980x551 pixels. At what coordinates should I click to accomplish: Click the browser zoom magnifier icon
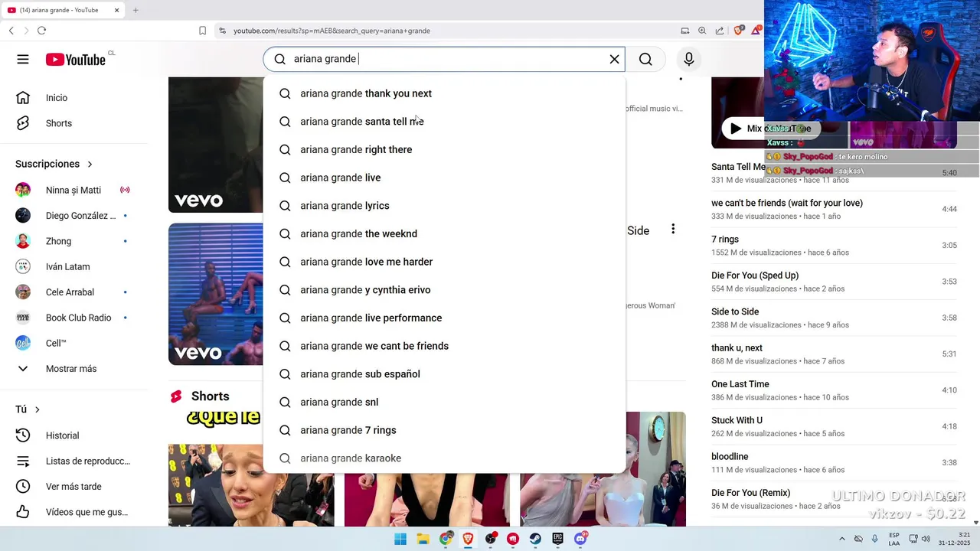click(x=702, y=31)
